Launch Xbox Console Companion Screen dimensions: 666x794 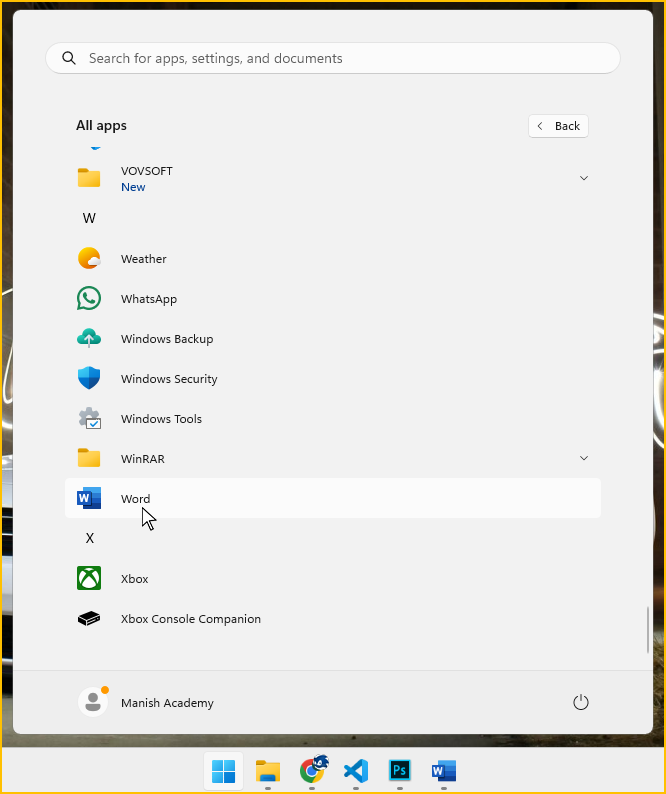pyautogui.click(x=190, y=619)
